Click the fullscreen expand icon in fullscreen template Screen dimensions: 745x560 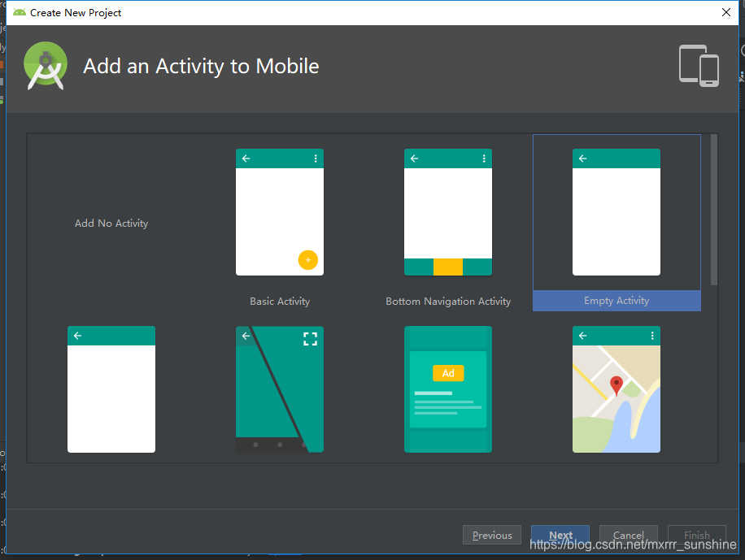click(x=310, y=339)
